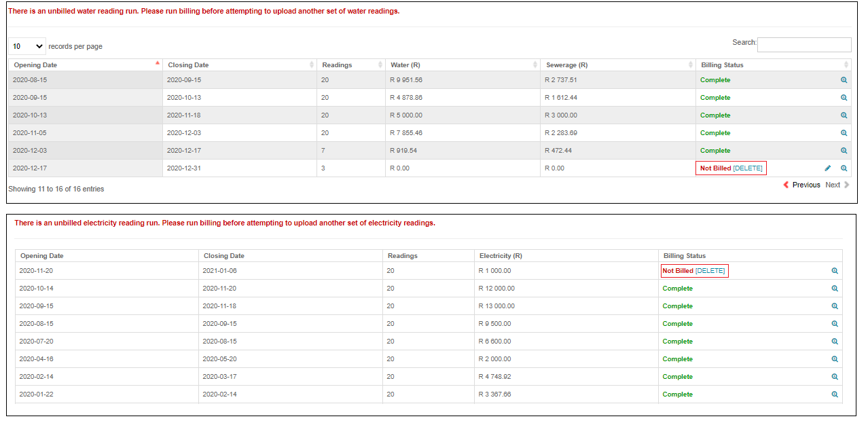Click electricity closing date 2020-03-17
Image resolution: width=868 pixels, height=423 pixels.
tap(219, 377)
